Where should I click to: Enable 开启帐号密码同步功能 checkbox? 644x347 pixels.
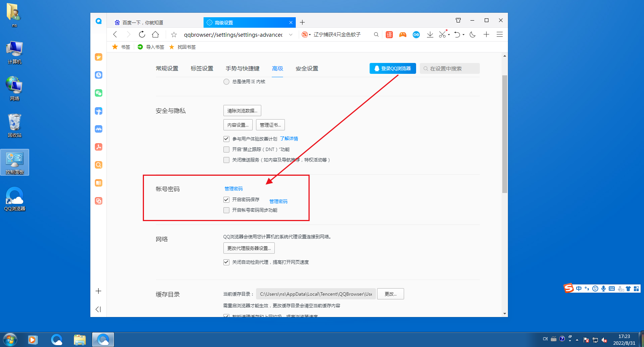(226, 210)
